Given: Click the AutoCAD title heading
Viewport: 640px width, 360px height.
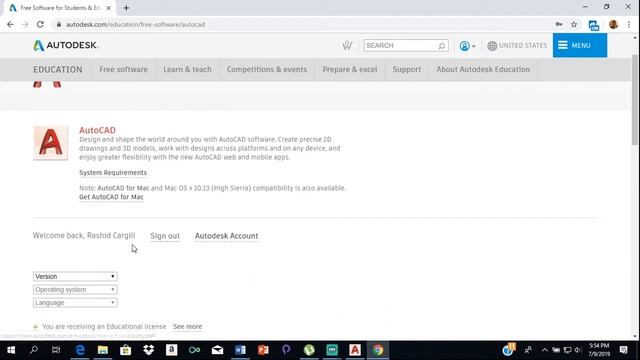Looking at the screenshot, I should coord(97,130).
